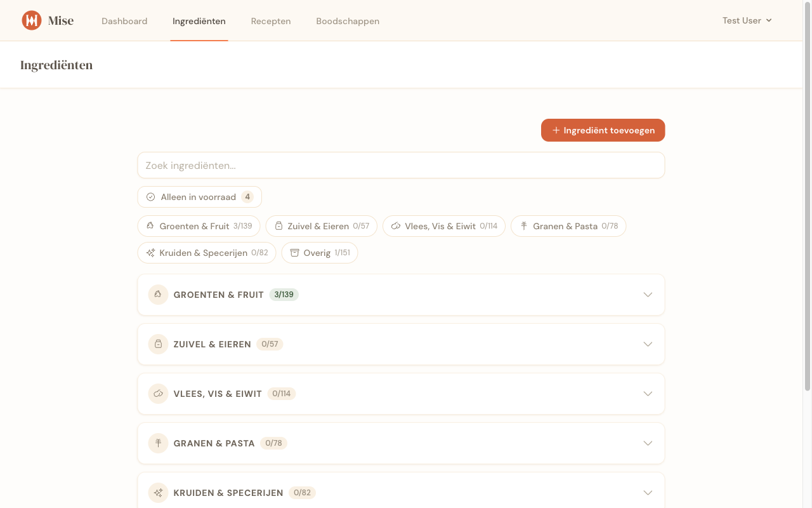Expand the Groenten & Fruit section chevron
812x508 pixels.
[x=648, y=295]
